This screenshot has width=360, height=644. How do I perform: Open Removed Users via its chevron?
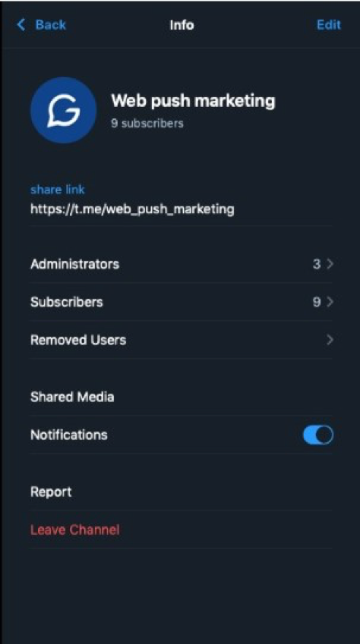click(330, 340)
